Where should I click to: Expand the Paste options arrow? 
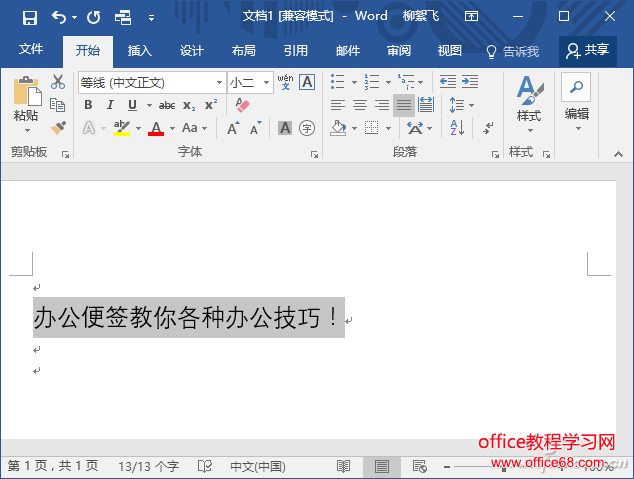click(27, 130)
